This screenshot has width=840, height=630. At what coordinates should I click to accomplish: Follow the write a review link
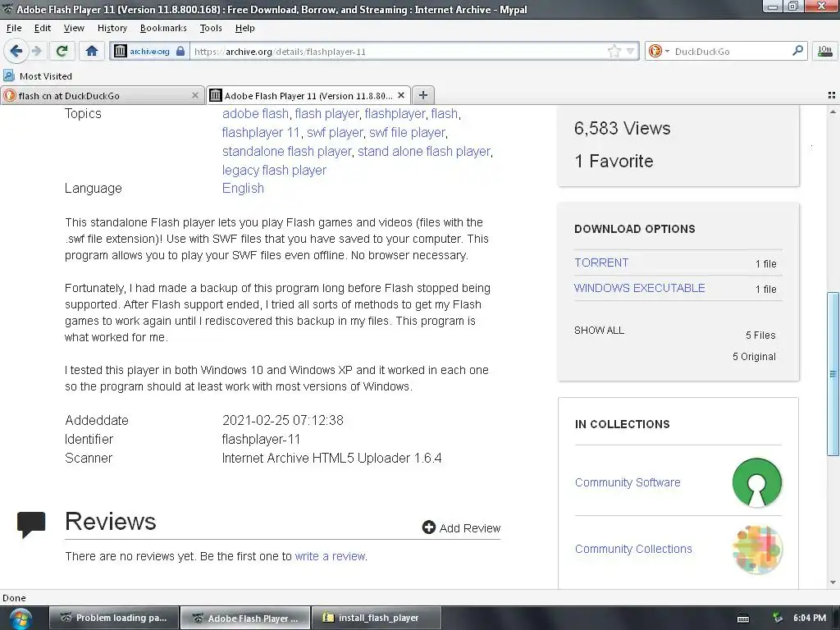(330, 556)
